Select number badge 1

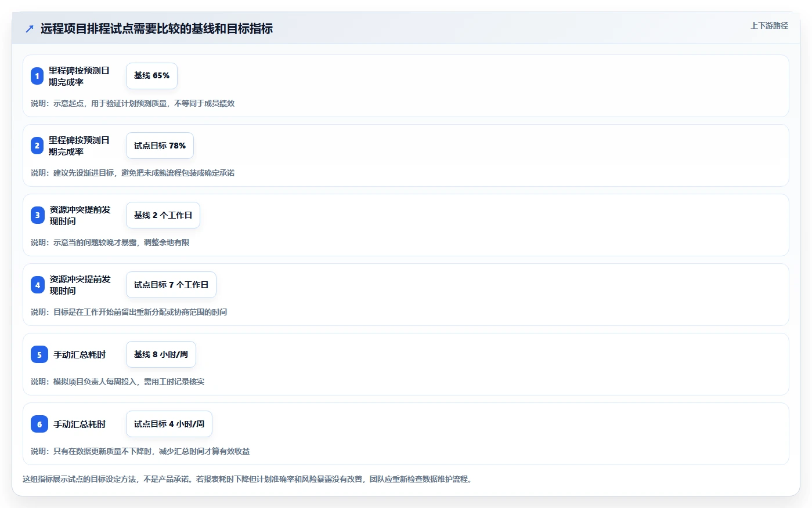point(37,76)
